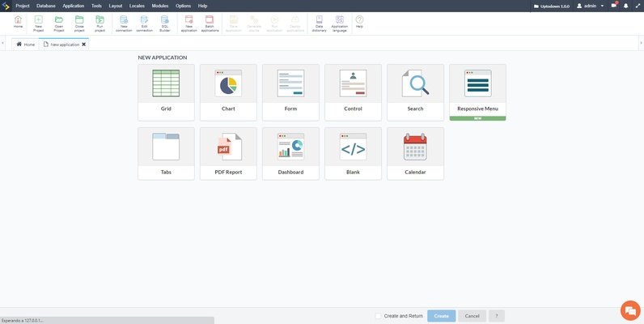
Task: Click the Help toolbar icon
Action: coord(359,23)
